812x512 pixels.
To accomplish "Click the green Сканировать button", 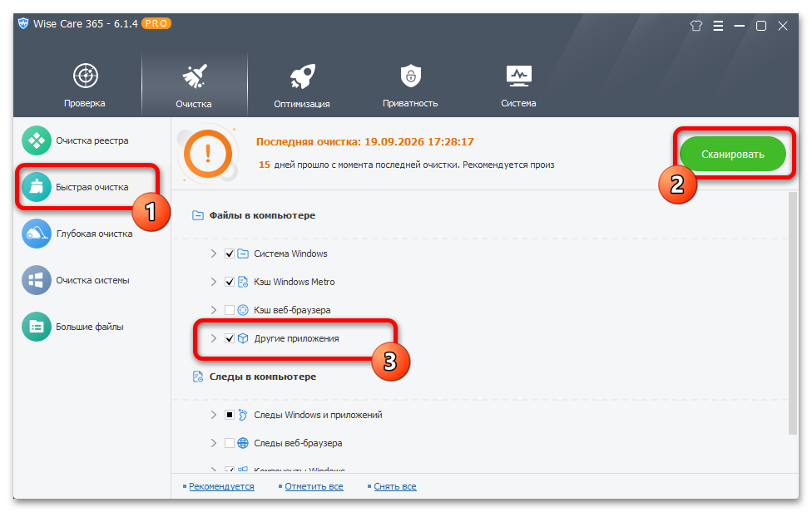I will pyautogui.click(x=733, y=154).
